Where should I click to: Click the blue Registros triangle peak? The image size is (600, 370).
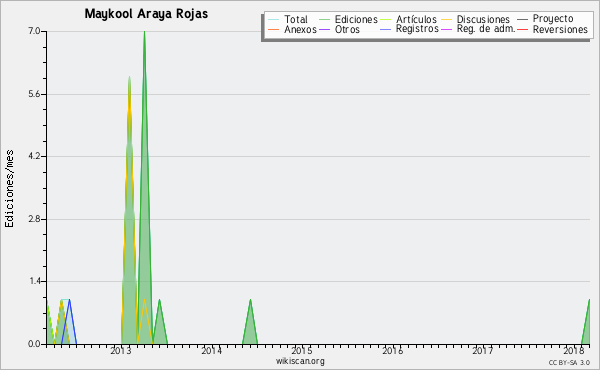pos(69,300)
